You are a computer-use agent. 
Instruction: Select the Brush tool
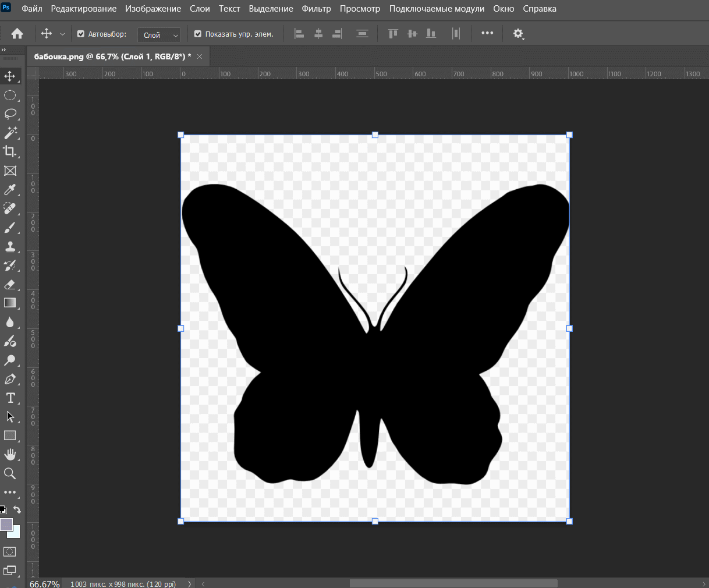10,228
